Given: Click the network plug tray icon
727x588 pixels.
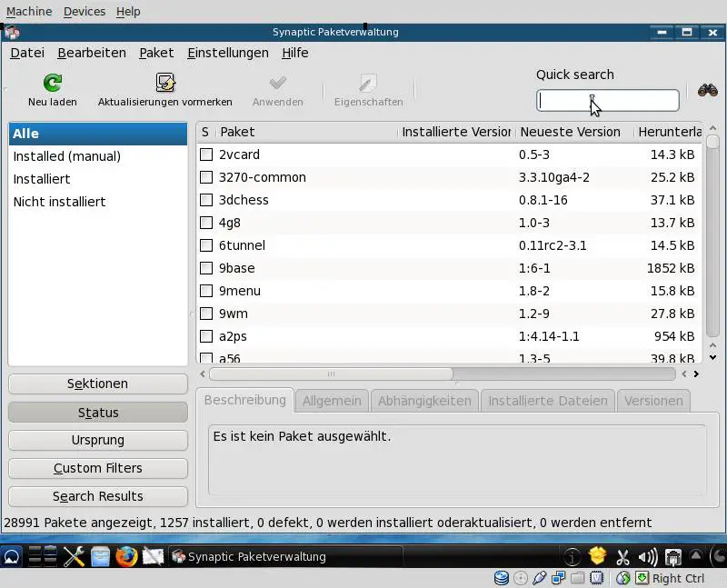Looking at the screenshot, I should click(x=672, y=557).
